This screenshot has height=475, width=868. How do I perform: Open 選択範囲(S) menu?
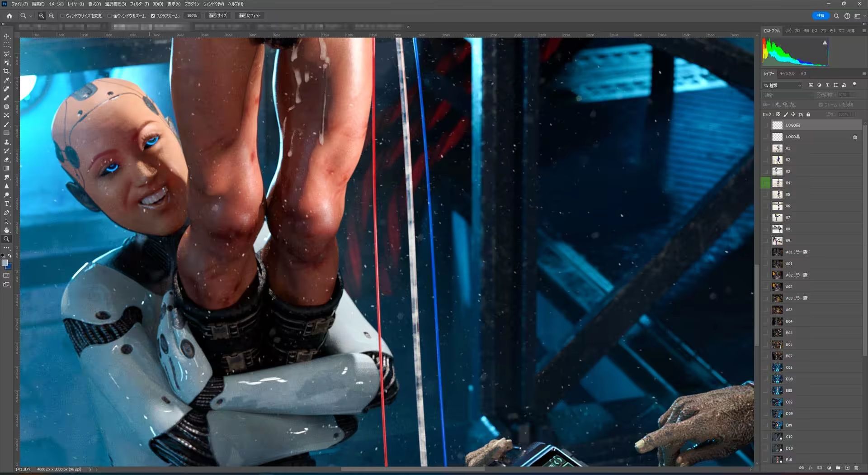click(115, 4)
